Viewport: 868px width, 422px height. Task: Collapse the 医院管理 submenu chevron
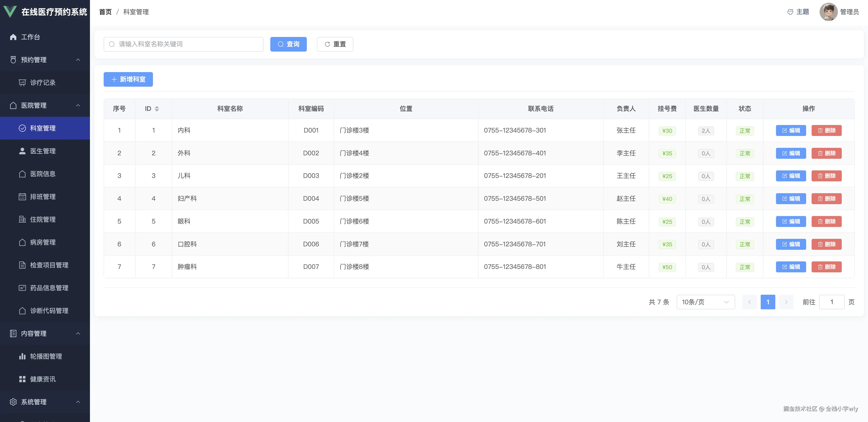pos(78,105)
